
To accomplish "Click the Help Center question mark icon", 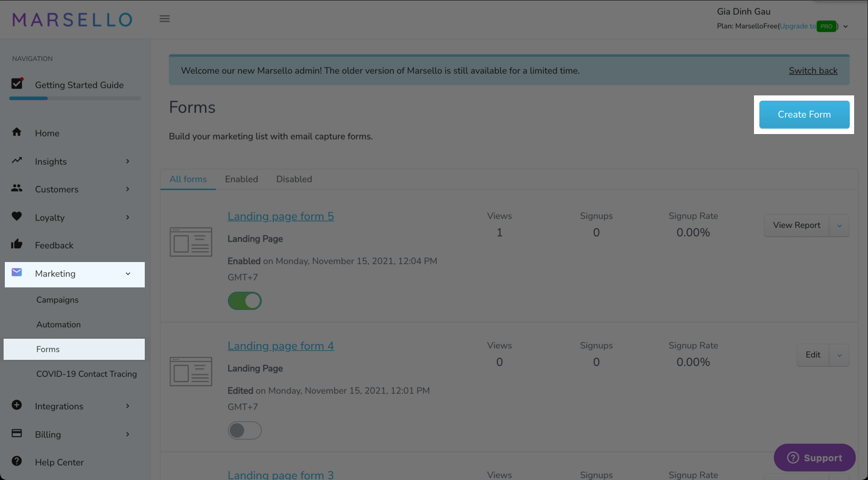I will pos(17,461).
